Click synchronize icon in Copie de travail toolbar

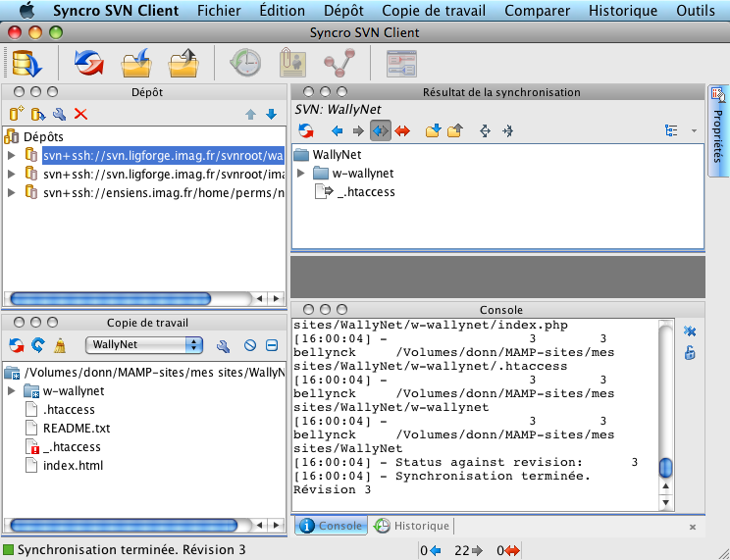[x=17, y=345]
